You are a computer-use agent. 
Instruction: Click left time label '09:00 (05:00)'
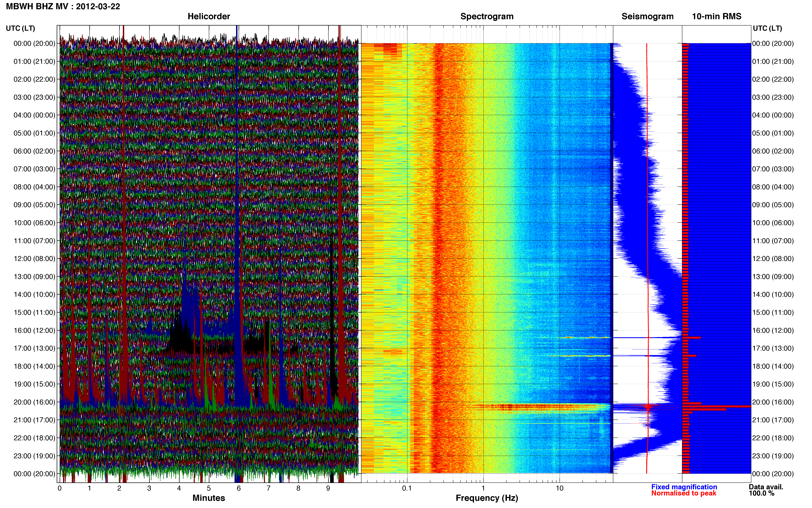34,205
